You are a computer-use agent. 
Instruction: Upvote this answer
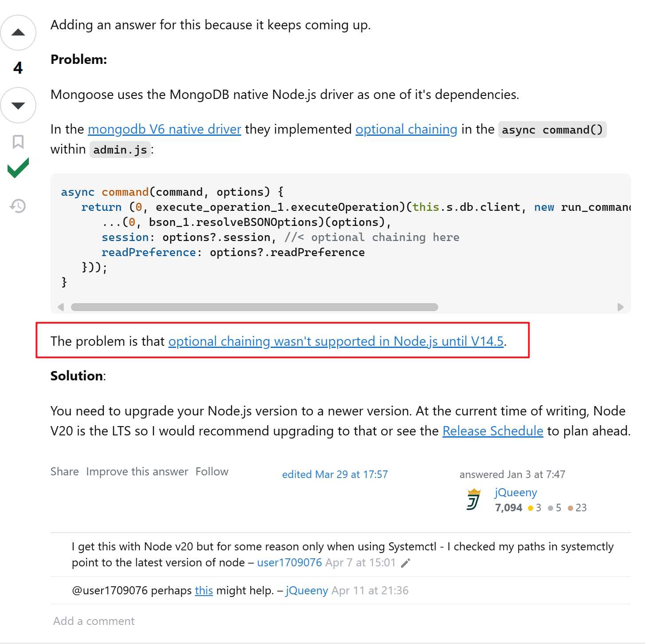point(18,32)
